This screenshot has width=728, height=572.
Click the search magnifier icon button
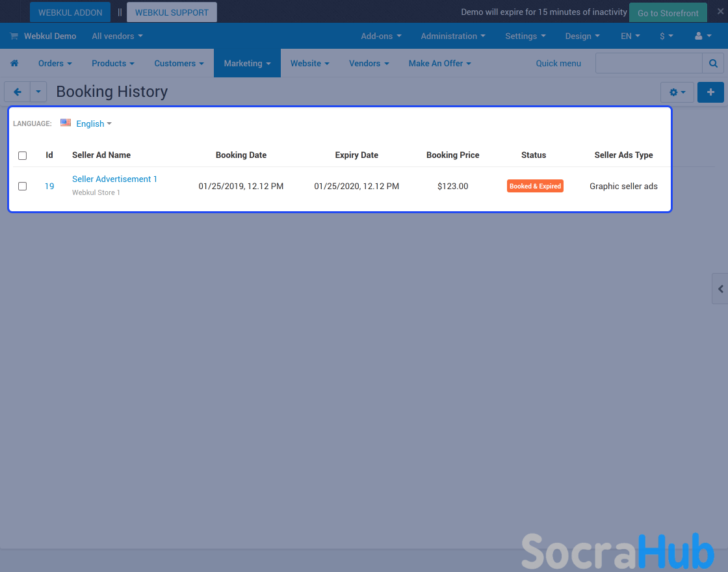tap(712, 63)
